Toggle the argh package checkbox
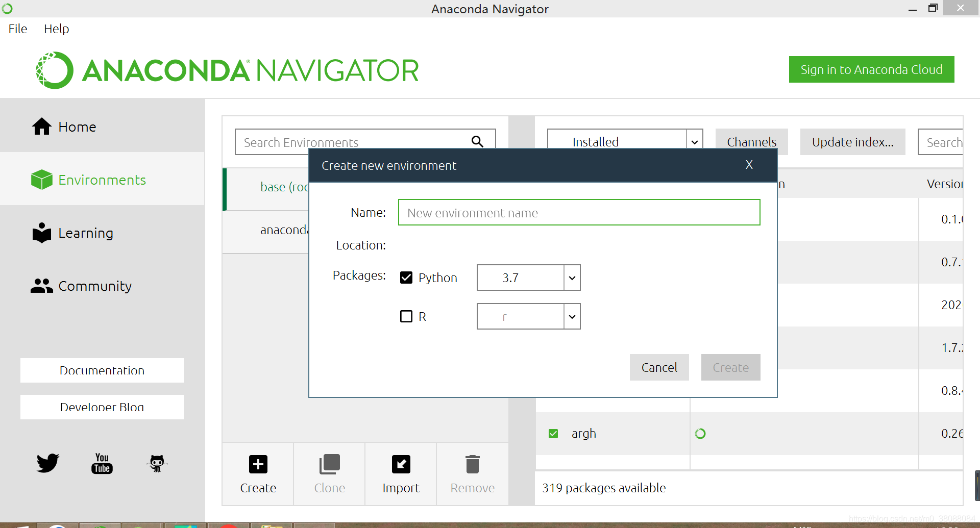Image resolution: width=980 pixels, height=528 pixels. [x=553, y=434]
